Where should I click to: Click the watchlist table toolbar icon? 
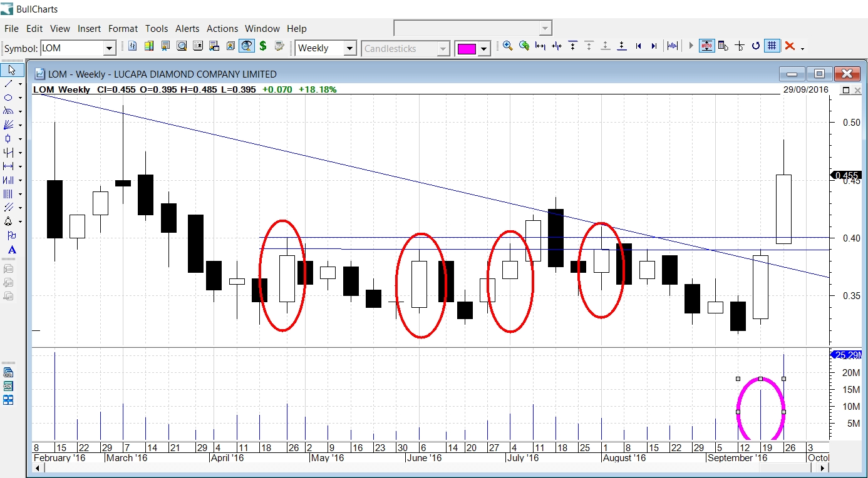(214, 46)
